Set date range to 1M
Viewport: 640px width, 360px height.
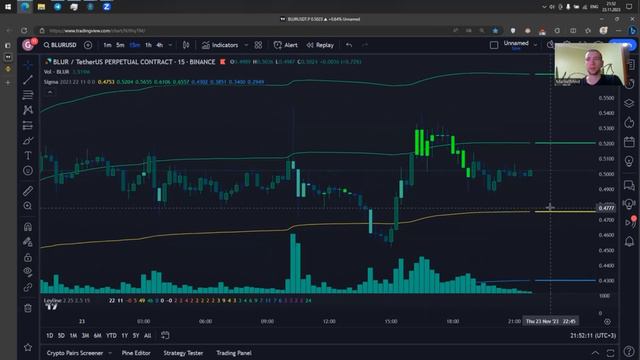coord(73,336)
